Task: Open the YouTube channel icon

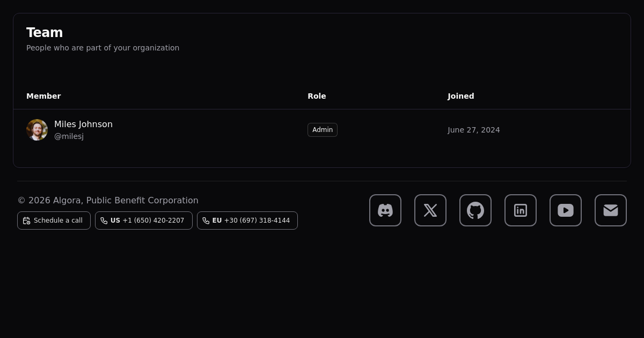Action: click(x=565, y=210)
